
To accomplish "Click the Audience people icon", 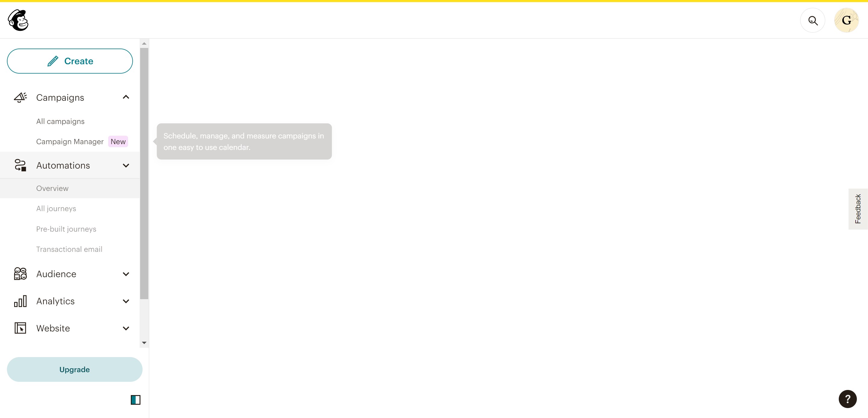I will pyautogui.click(x=20, y=274).
